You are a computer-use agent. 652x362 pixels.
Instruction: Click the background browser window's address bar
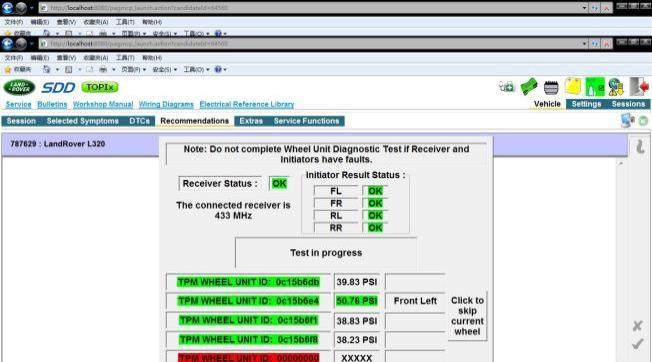310,8
